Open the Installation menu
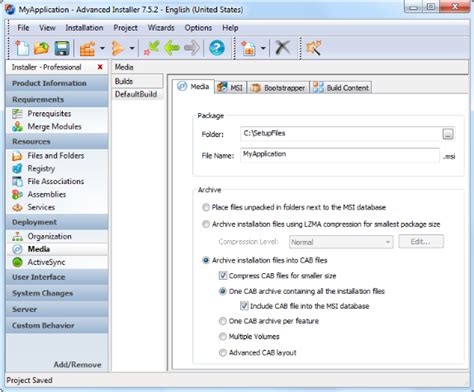 tap(84, 28)
